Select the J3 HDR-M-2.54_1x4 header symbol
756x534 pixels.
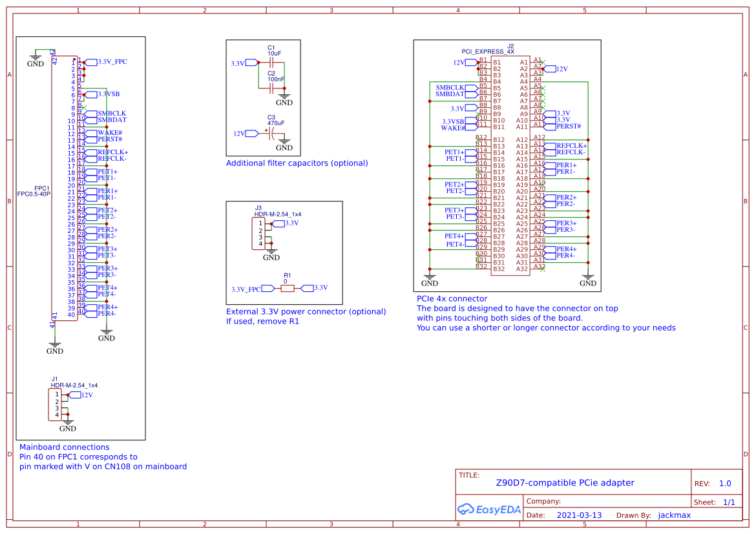pyautogui.click(x=258, y=232)
